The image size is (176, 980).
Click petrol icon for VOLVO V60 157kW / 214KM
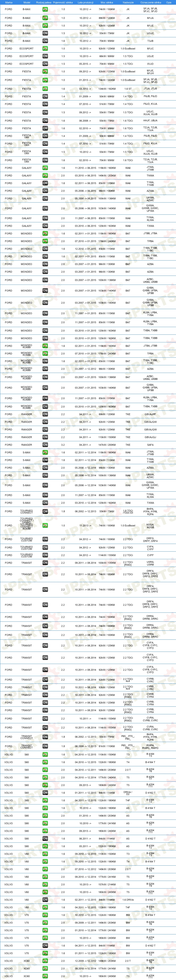pos(45,884)
